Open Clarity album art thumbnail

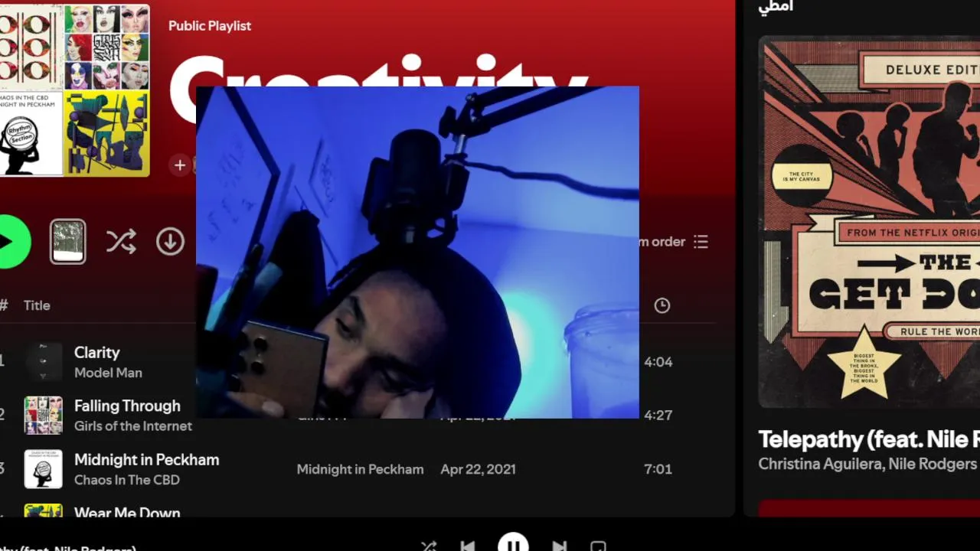[44, 361]
